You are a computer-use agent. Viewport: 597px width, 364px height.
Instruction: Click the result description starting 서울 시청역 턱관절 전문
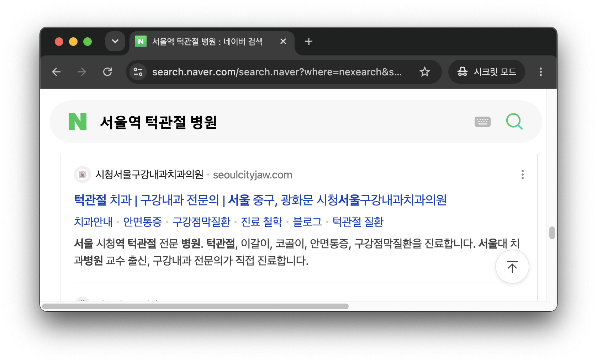[x=297, y=252]
